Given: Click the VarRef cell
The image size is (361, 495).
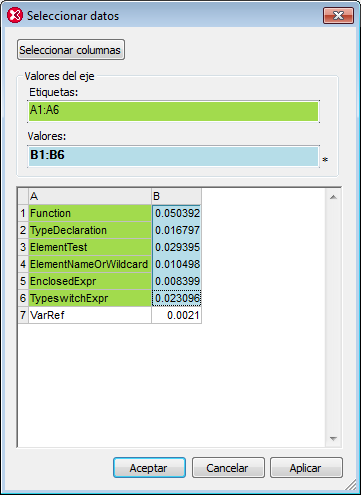Looking at the screenshot, I should tap(90, 315).
